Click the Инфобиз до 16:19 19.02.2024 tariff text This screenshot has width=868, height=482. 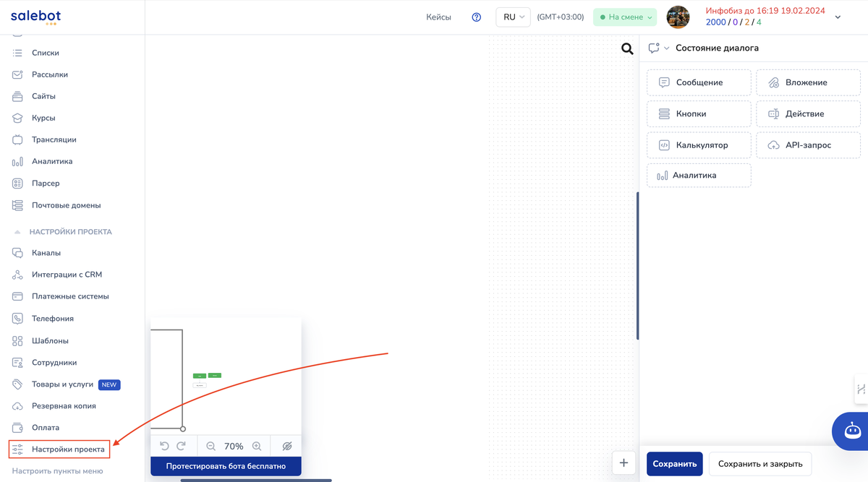pos(767,11)
